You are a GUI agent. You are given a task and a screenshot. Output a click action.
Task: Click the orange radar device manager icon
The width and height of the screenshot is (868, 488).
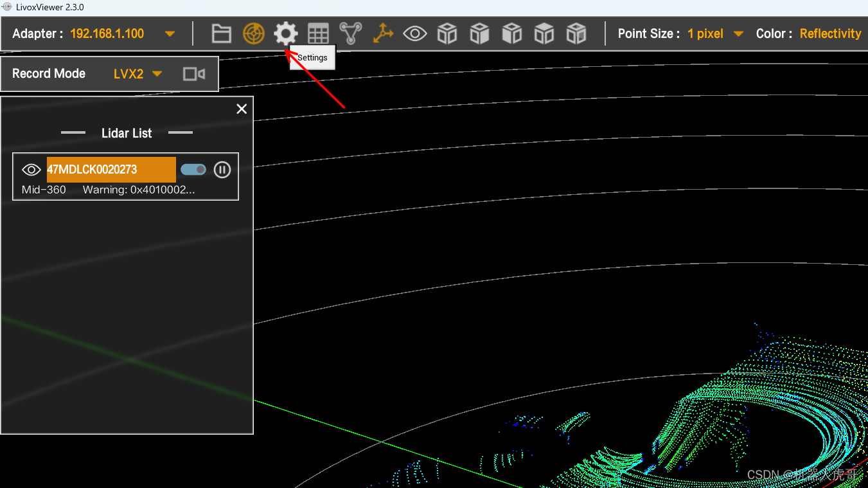[x=254, y=33]
